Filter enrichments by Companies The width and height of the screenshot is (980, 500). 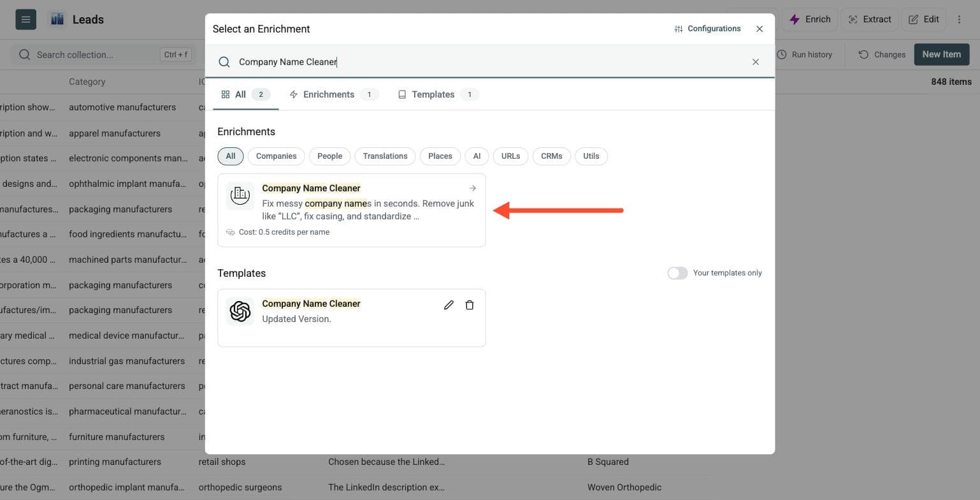tap(276, 156)
